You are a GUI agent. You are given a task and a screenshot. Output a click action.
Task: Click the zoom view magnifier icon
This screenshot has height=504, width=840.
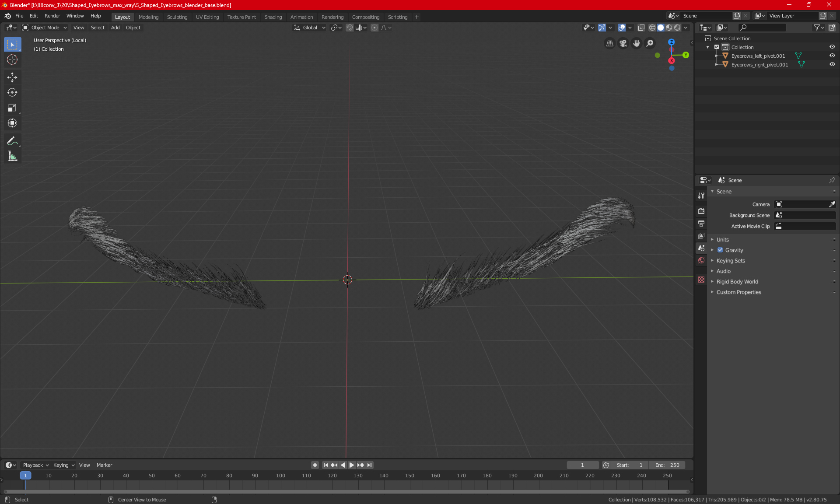coord(650,43)
